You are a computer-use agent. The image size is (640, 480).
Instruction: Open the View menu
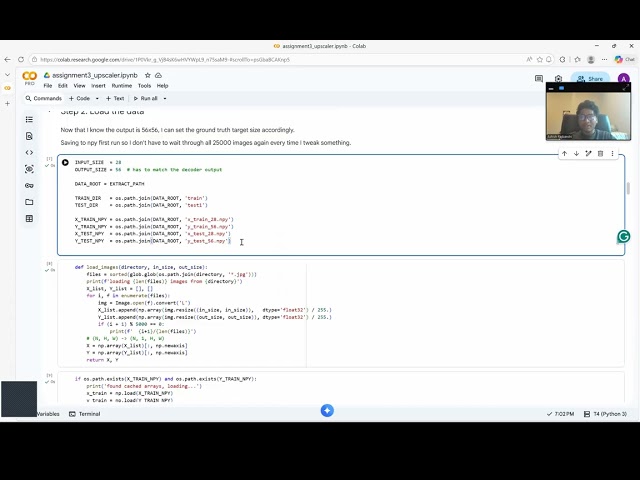point(79,86)
